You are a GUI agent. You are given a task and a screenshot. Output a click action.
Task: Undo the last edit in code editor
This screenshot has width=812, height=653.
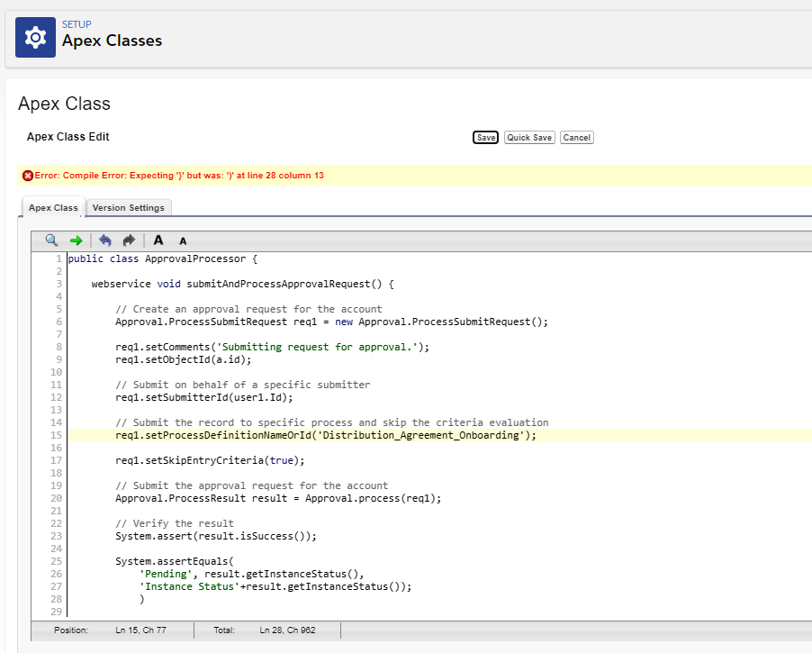105,240
